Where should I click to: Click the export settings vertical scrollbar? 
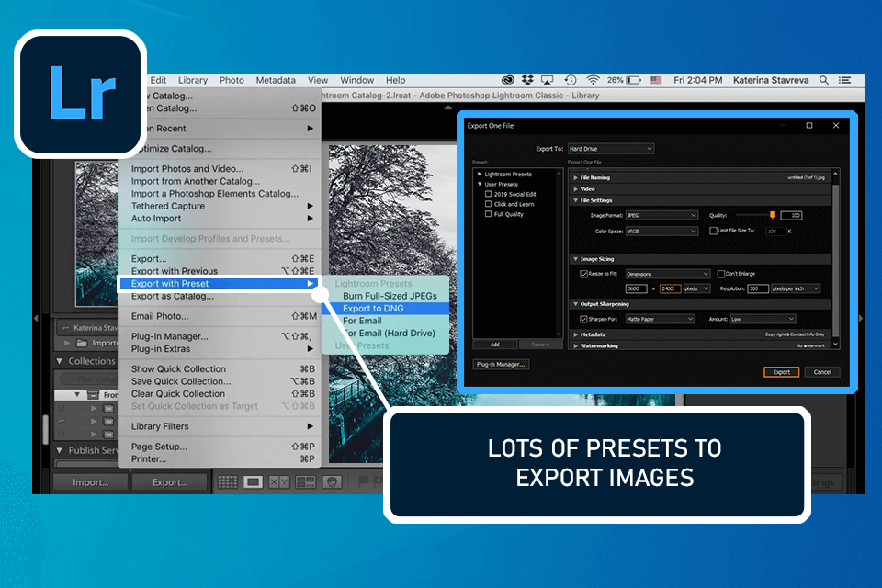(x=835, y=259)
